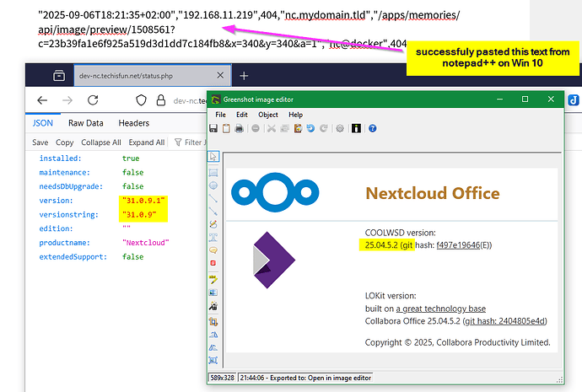Select the Add text box tool
The image size is (582, 392).
(x=213, y=237)
